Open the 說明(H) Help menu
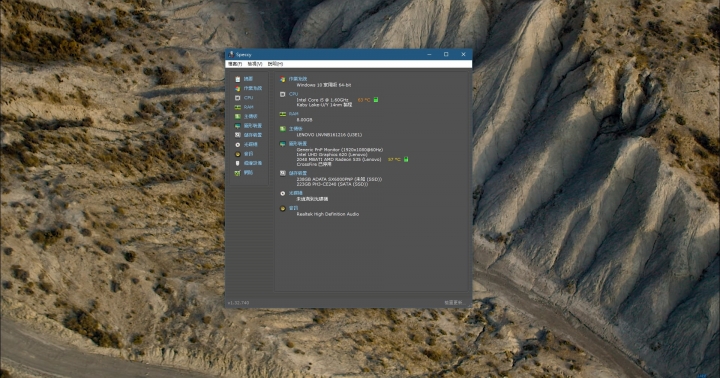Image resolution: width=720 pixels, height=378 pixels. (276, 64)
